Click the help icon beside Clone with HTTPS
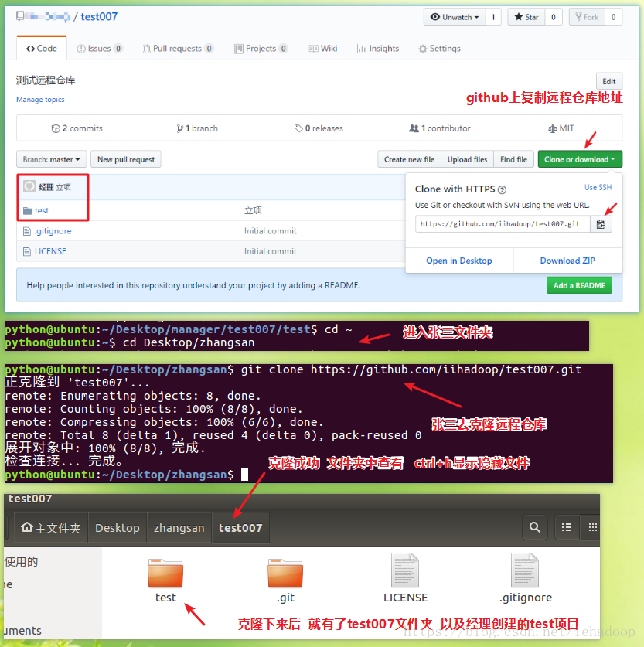This screenshot has height=647, width=644. (502, 190)
